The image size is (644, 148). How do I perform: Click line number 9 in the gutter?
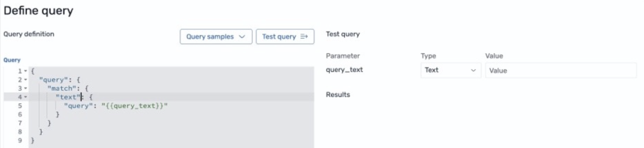20,140
